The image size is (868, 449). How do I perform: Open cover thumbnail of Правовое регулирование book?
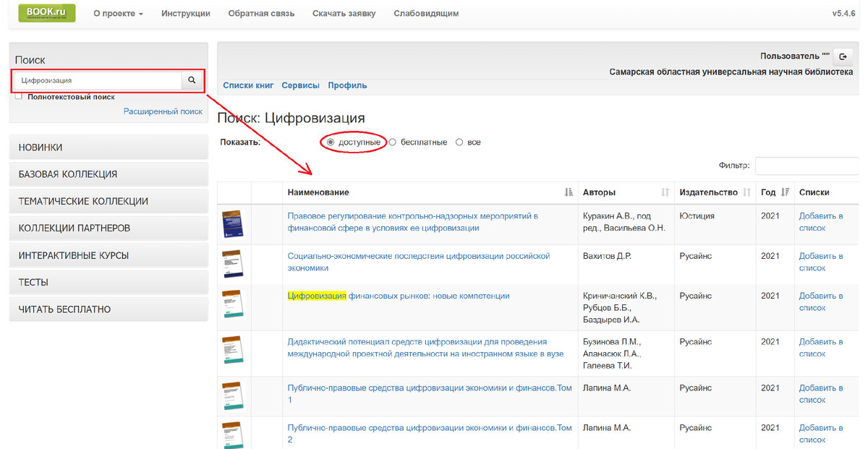233,223
